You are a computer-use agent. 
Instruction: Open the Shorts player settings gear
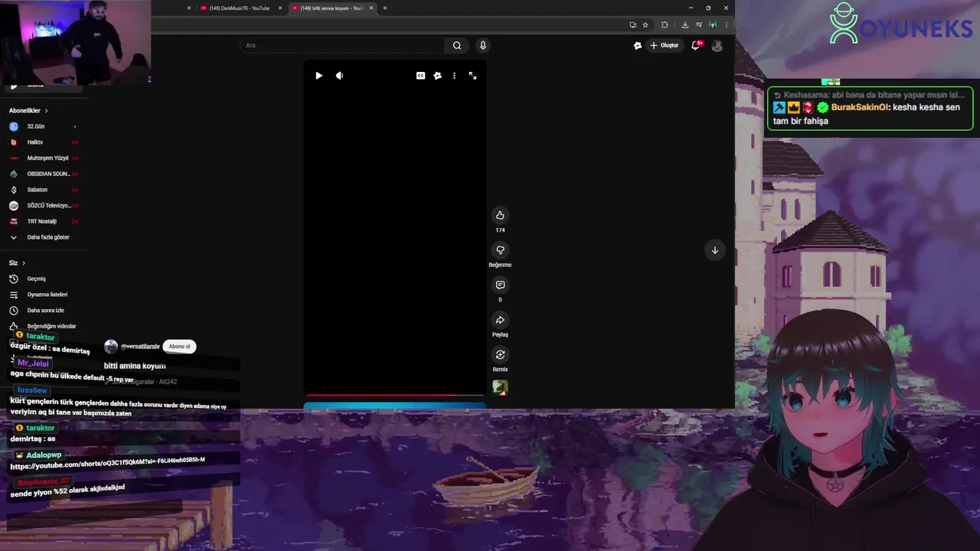[437, 76]
